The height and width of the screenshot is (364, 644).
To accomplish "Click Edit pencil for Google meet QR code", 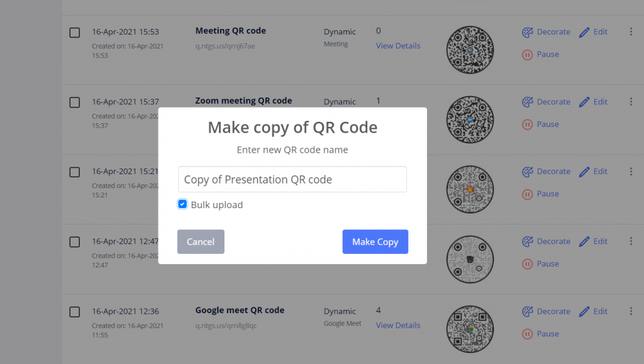I will click(584, 312).
